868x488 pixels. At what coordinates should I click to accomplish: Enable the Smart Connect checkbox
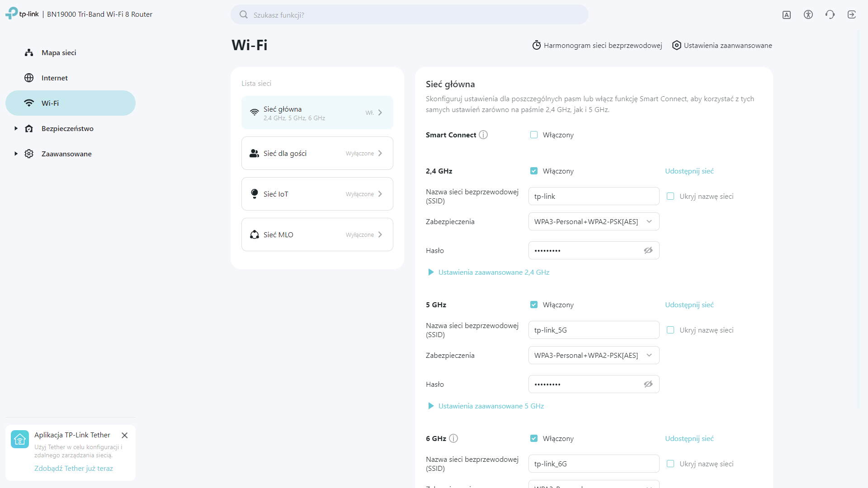(x=534, y=135)
